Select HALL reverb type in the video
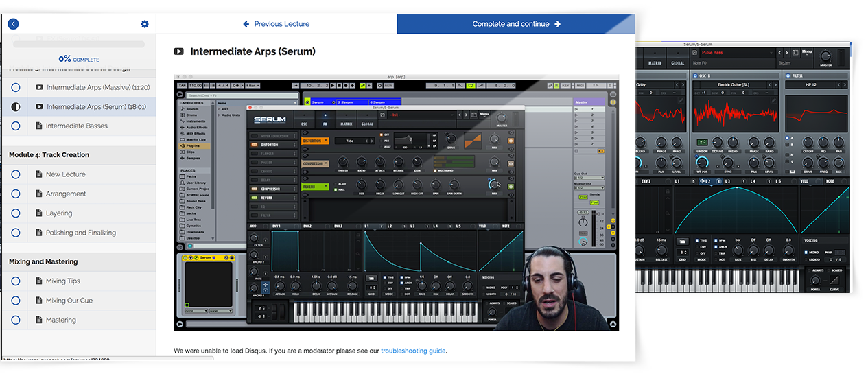The height and width of the screenshot is (385, 868). tap(336, 189)
